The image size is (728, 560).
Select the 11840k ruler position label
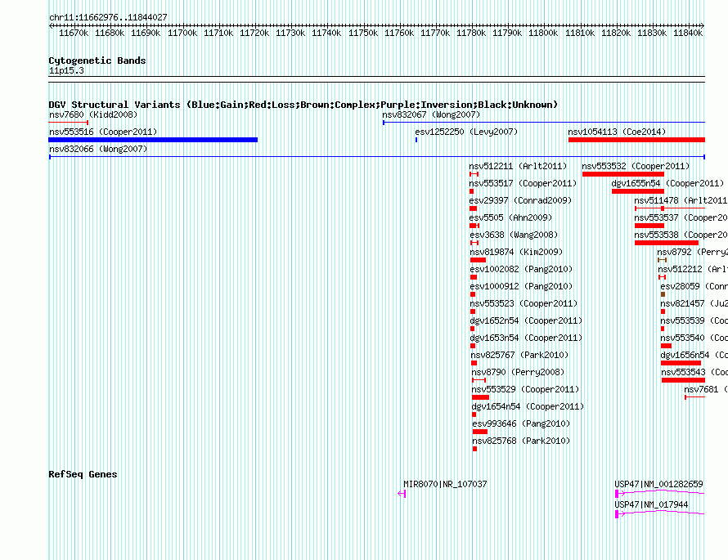[x=688, y=33]
